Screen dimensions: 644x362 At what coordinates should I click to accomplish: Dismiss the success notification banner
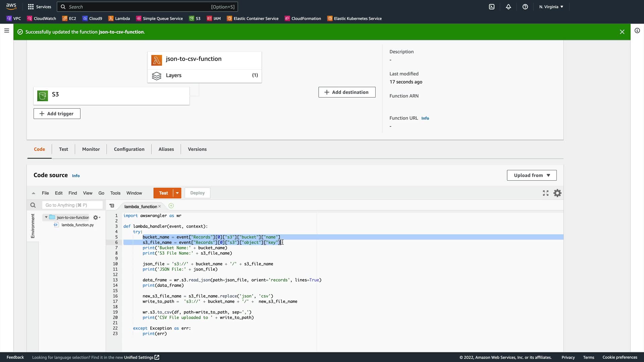click(x=622, y=32)
